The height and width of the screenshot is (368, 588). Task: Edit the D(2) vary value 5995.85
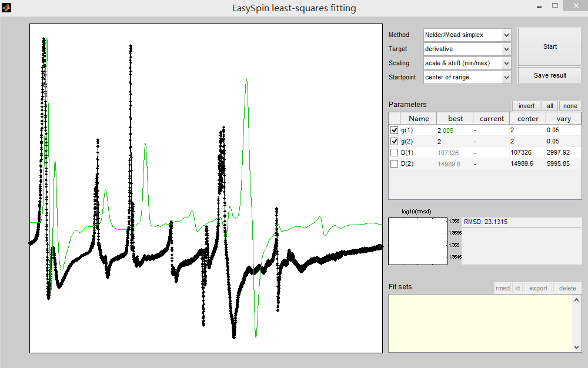click(564, 164)
